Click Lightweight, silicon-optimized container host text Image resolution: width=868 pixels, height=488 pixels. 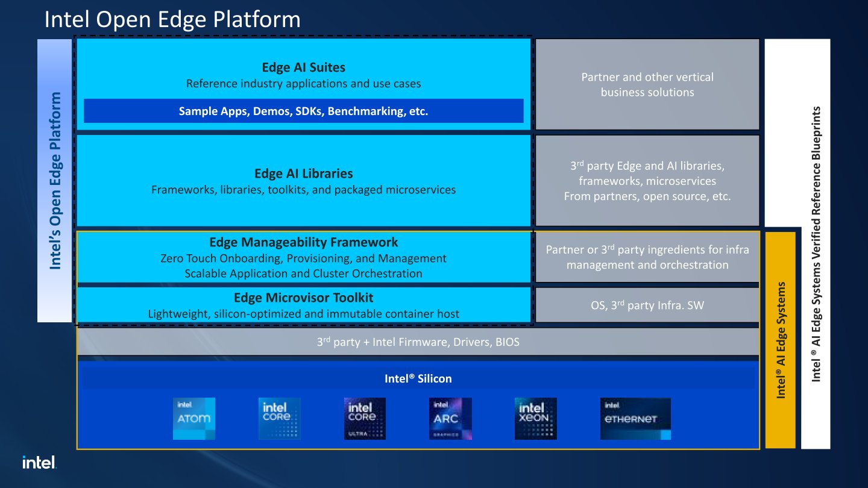click(303, 313)
